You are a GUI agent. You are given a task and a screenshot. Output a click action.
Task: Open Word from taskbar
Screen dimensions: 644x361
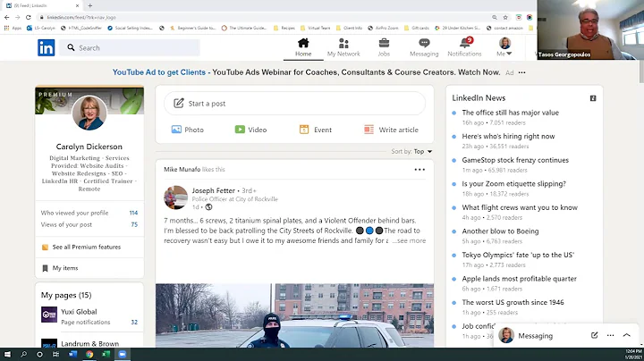click(x=72, y=354)
